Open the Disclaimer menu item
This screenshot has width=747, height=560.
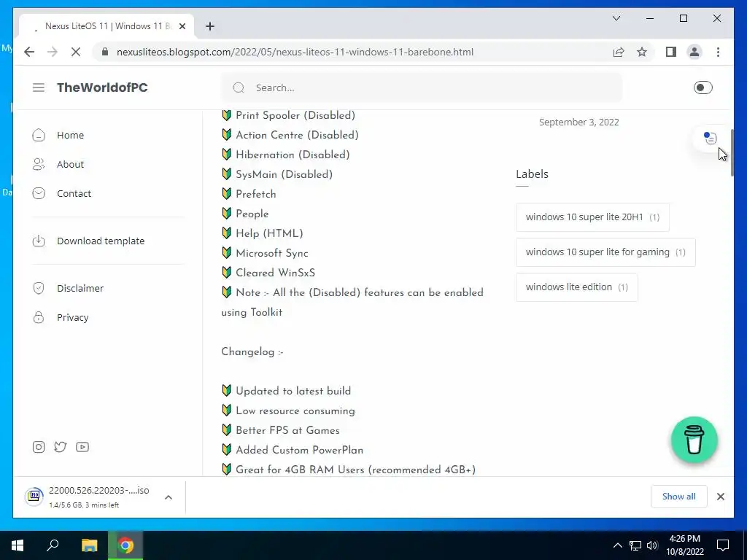point(80,288)
